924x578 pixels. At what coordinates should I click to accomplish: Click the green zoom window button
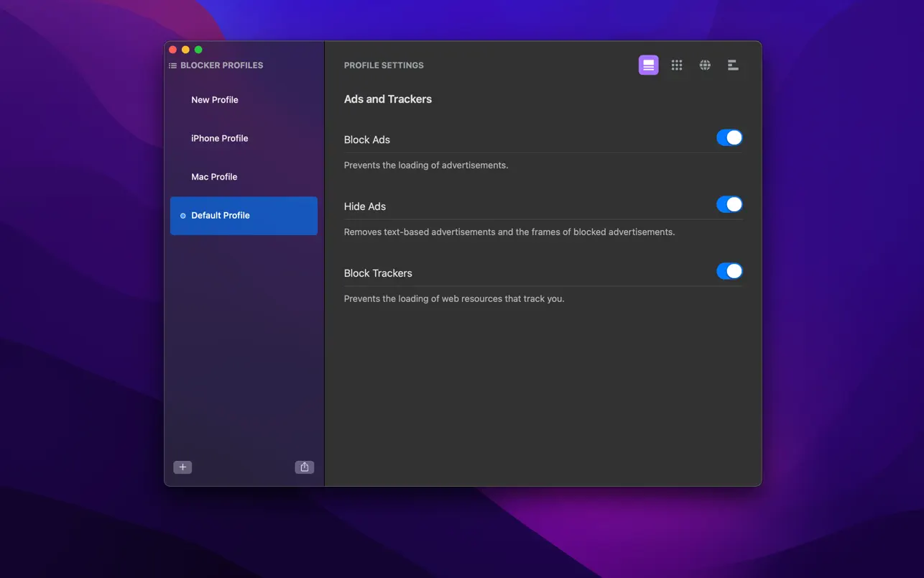[198, 50]
